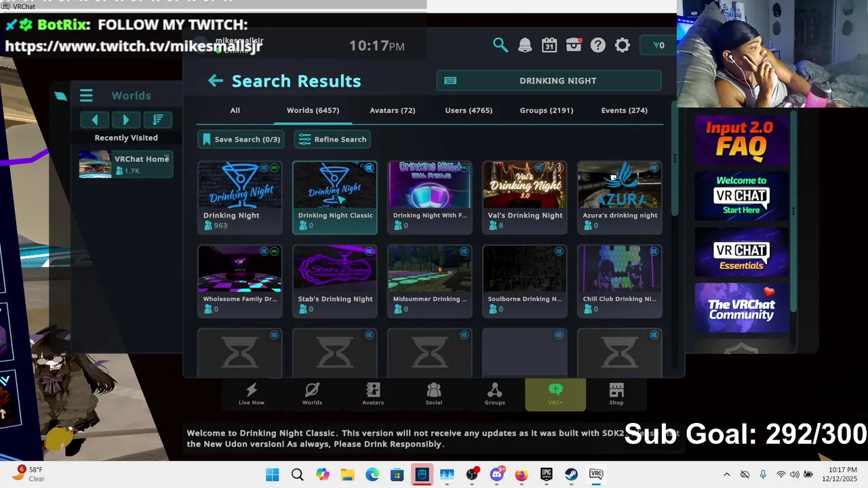The height and width of the screenshot is (488, 868).
Task: Open the Refine Search filter button
Action: click(332, 140)
